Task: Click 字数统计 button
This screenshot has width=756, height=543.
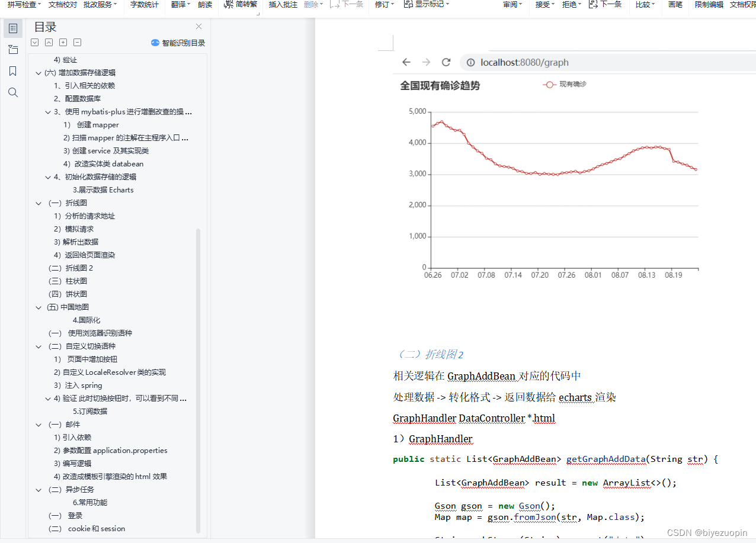Action: point(144,5)
